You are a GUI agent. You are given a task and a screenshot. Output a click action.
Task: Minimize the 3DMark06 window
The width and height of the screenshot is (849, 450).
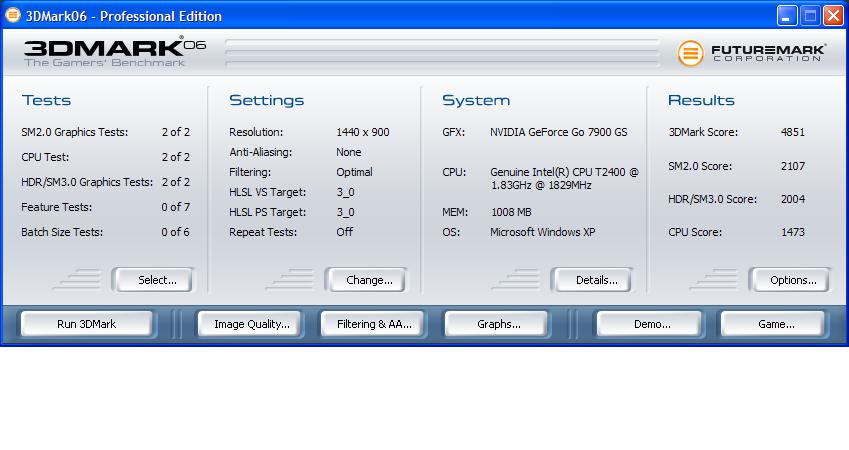tap(787, 16)
